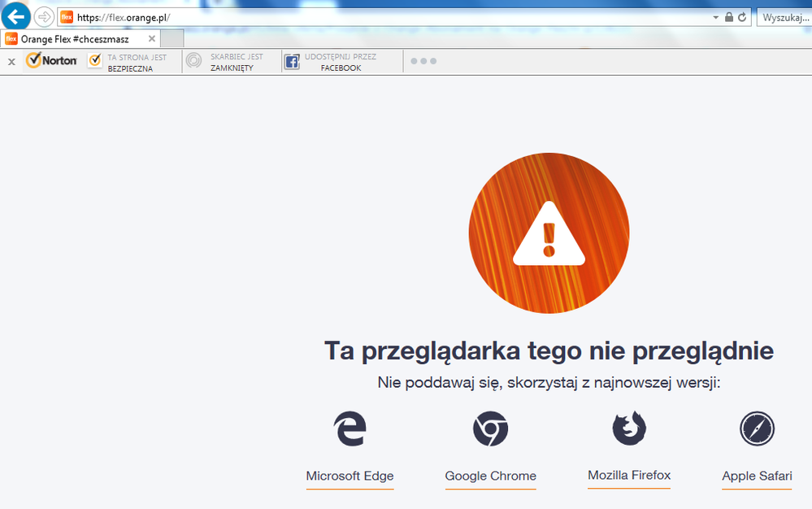Close the Norton toolbar with X
The width and height of the screenshot is (812, 509).
coord(11,62)
